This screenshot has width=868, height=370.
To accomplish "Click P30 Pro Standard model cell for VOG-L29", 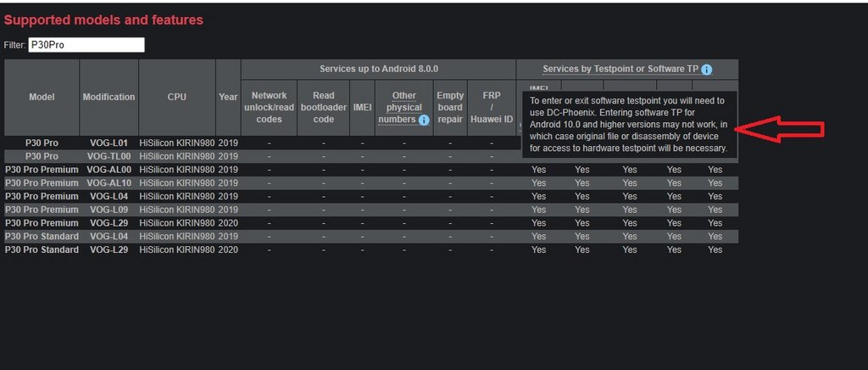I will pyautogui.click(x=42, y=249).
